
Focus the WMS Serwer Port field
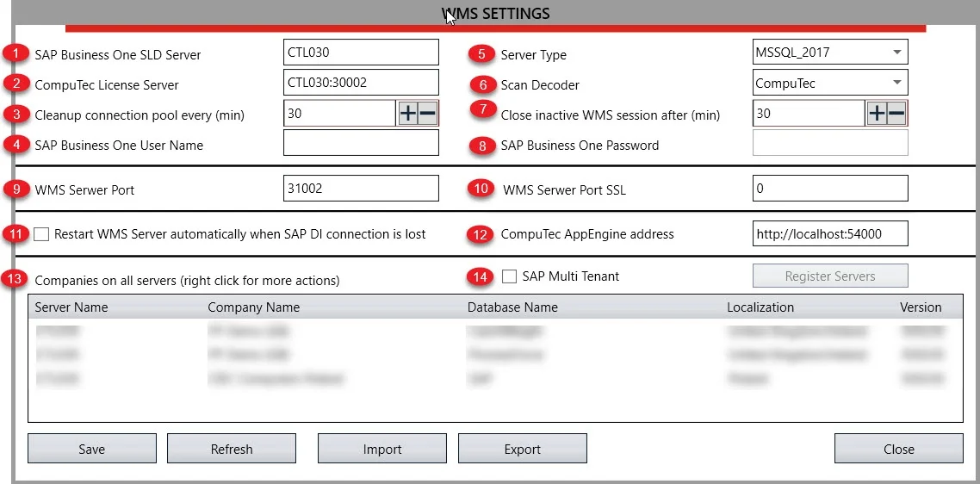[361, 189]
